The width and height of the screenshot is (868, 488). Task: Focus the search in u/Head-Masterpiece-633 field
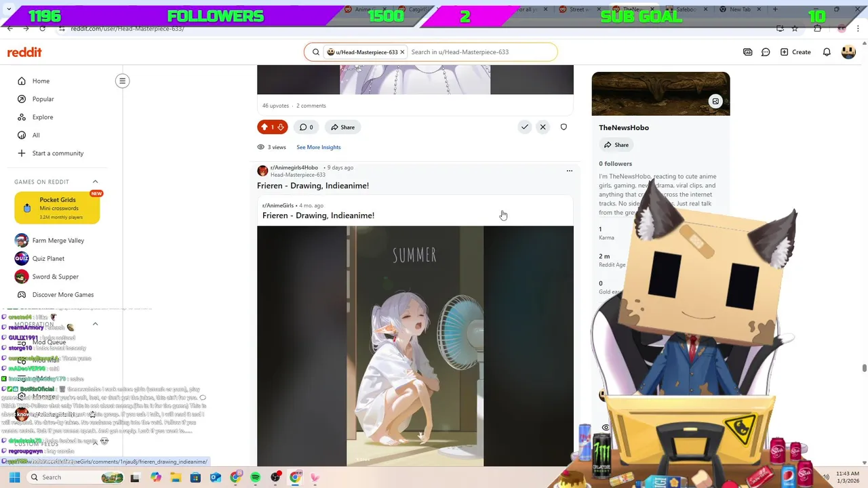[x=480, y=52]
